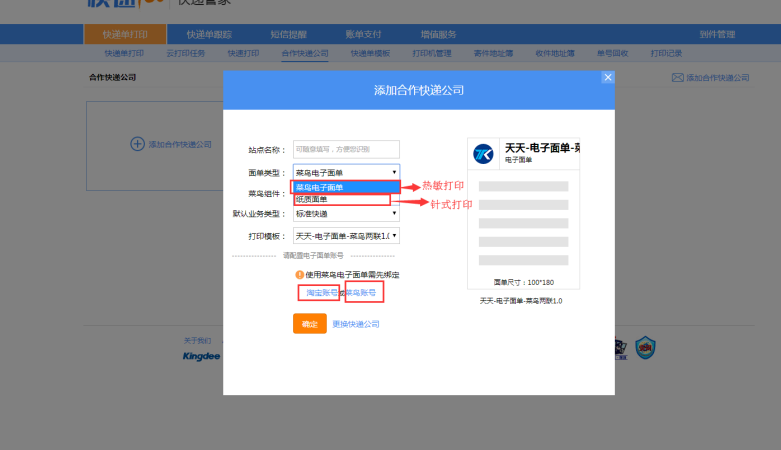Expand the 默认业务类型 dropdown

[346, 213]
